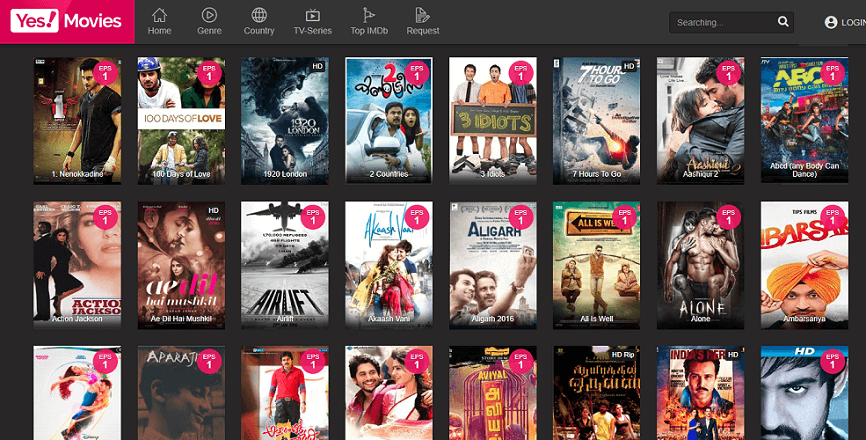
Task: Click "Aashiqui 2" title caption
Action: tap(700, 174)
